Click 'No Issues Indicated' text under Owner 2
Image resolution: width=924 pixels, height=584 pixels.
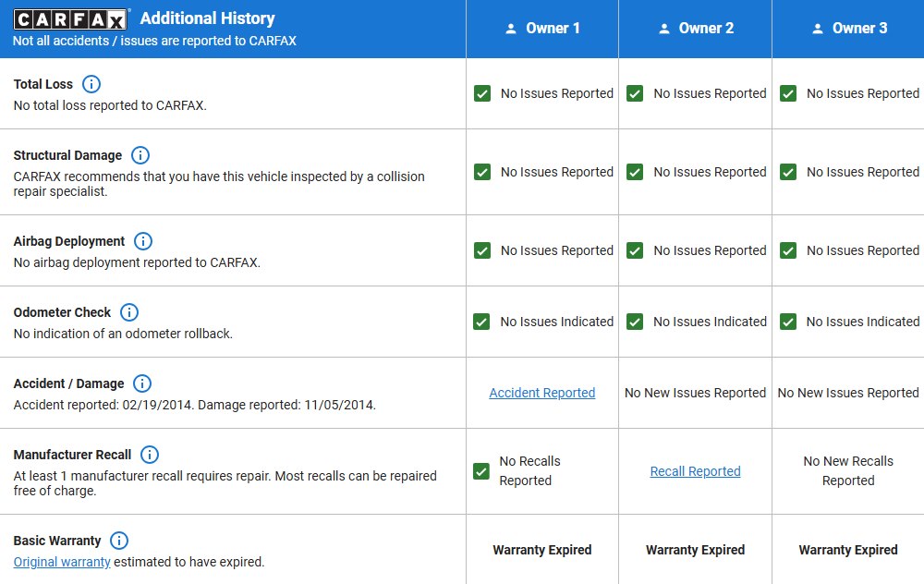point(710,322)
